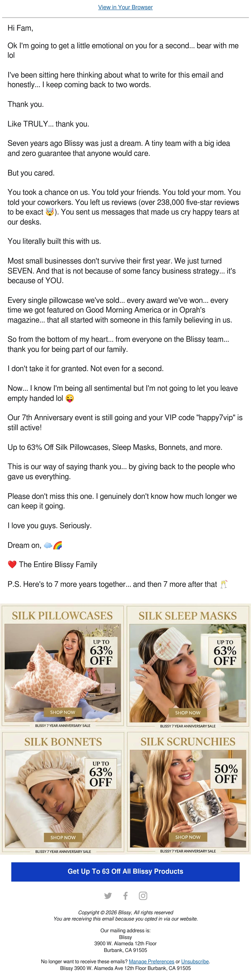
Task: Click Shop Now on Silk Scrunchies banner
Action: tap(188, 837)
